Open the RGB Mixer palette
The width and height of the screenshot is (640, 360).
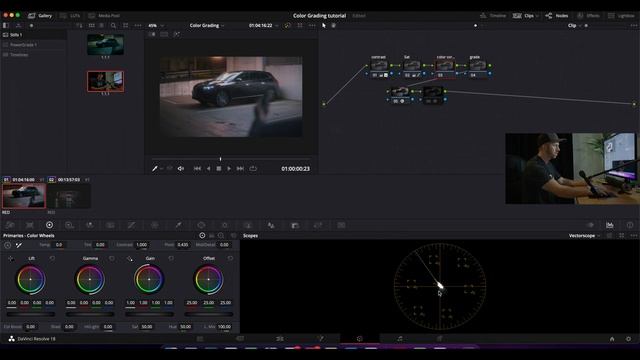(90, 225)
